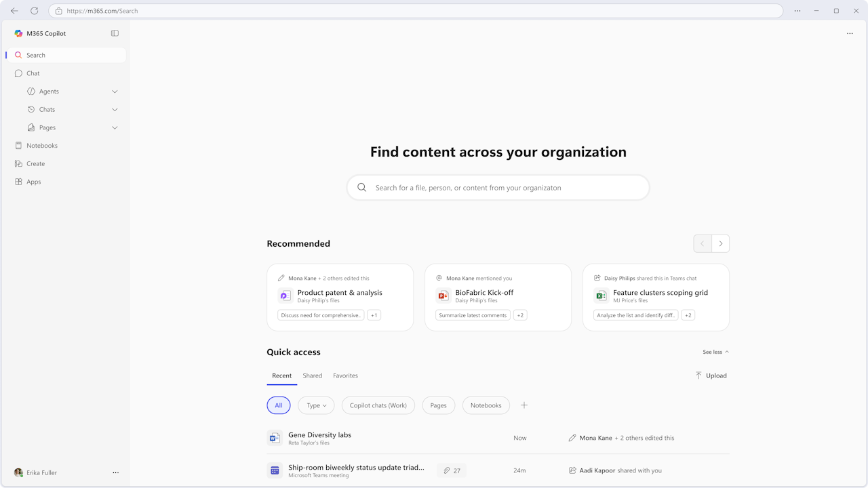Select the Chat icon in the sidebar
868x488 pixels.
coord(18,73)
